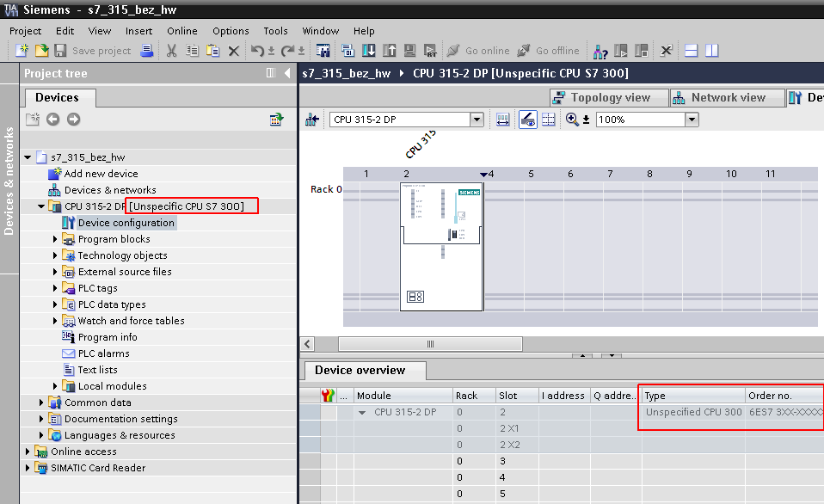The width and height of the screenshot is (824, 504).
Task: Click the zoom magnifier icon
Action: click(x=572, y=120)
